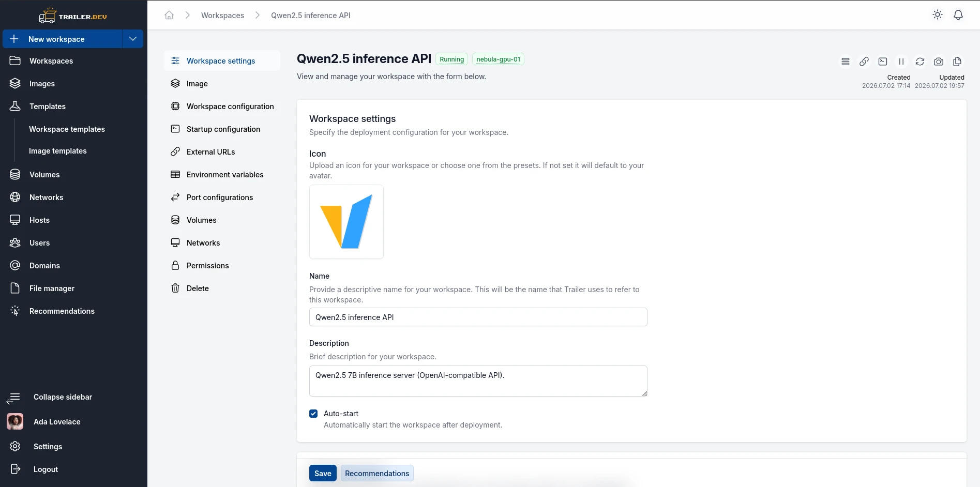980x487 pixels.
Task: Open notifications bell
Action: pos(958,15)
